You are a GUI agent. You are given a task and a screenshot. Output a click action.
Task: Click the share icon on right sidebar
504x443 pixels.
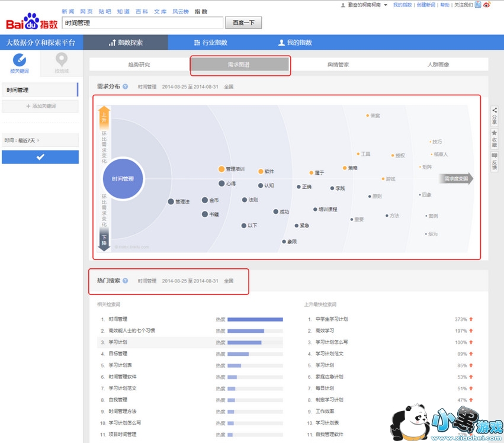pos(495,110)
